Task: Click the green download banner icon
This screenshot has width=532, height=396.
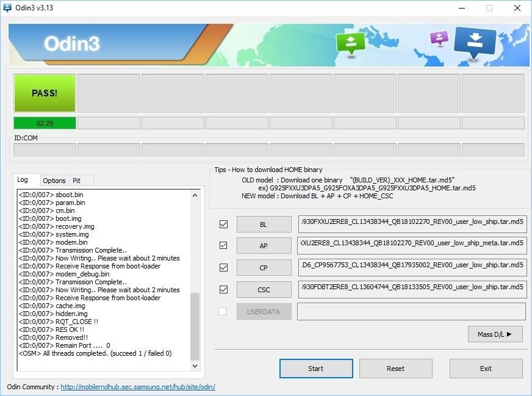Action: (351, 43)
